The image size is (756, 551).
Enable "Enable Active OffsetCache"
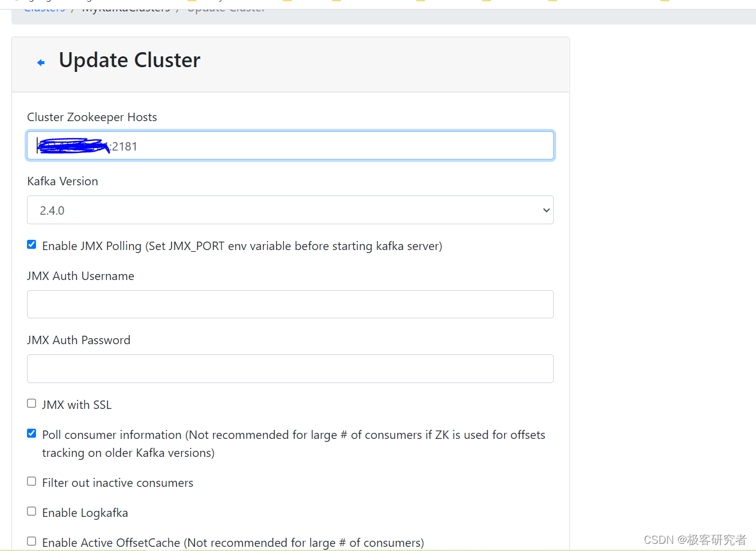point(31,541)
